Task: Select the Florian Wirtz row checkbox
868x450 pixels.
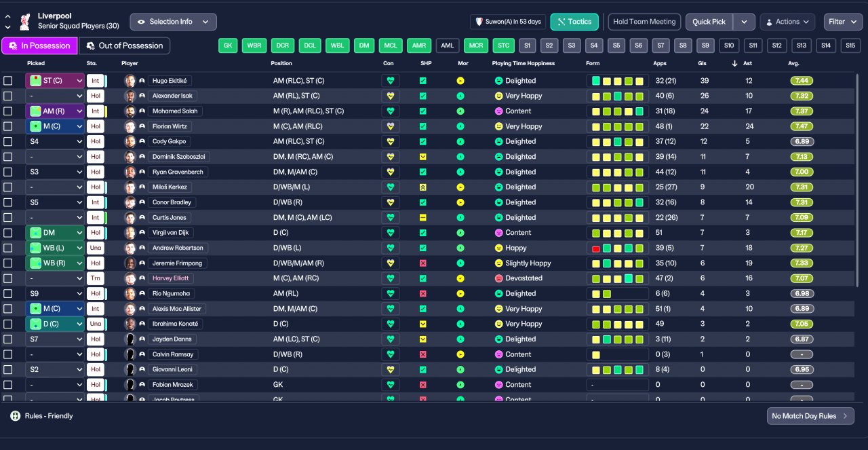Action: tap(8, 126)
